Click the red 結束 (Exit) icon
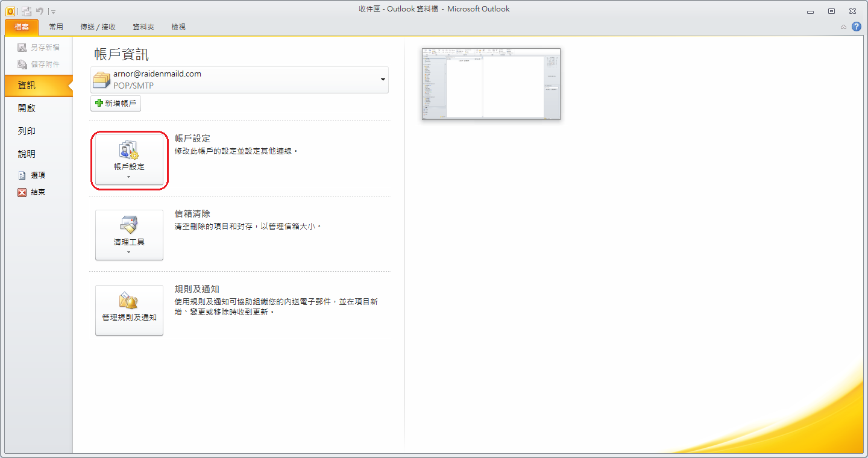The width and height of the screenshot is (868, 458). coord(22,192)
